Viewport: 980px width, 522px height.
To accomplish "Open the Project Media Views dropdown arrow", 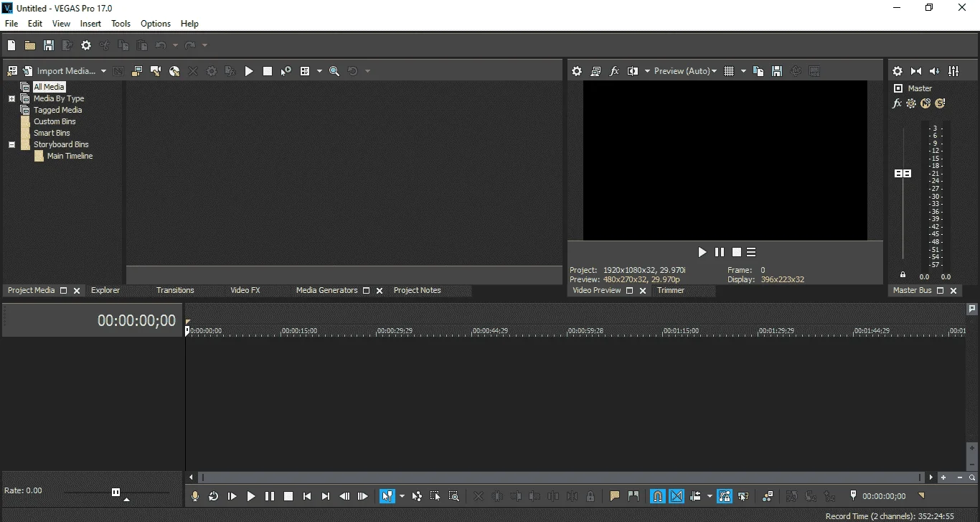I will pos(319,71).
